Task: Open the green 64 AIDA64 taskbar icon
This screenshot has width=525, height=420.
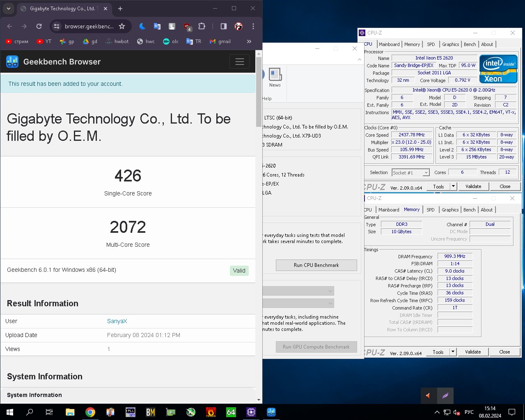Action: click(231, 412)
